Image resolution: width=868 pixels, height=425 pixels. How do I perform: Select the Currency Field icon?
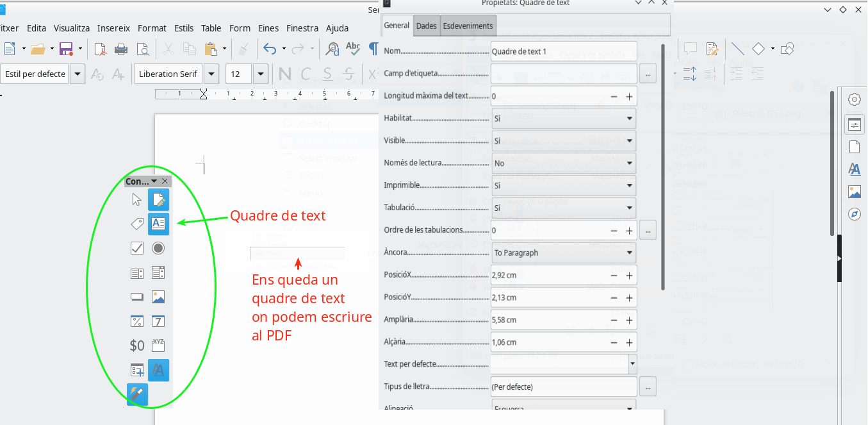pyautogui.click(x=136, y=346)
